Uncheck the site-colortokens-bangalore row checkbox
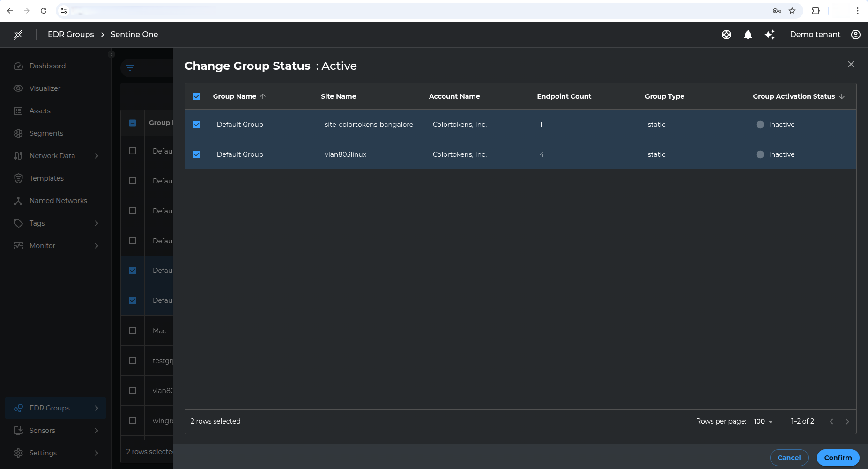The image size is (868, 469). click(x=197, y=125)
